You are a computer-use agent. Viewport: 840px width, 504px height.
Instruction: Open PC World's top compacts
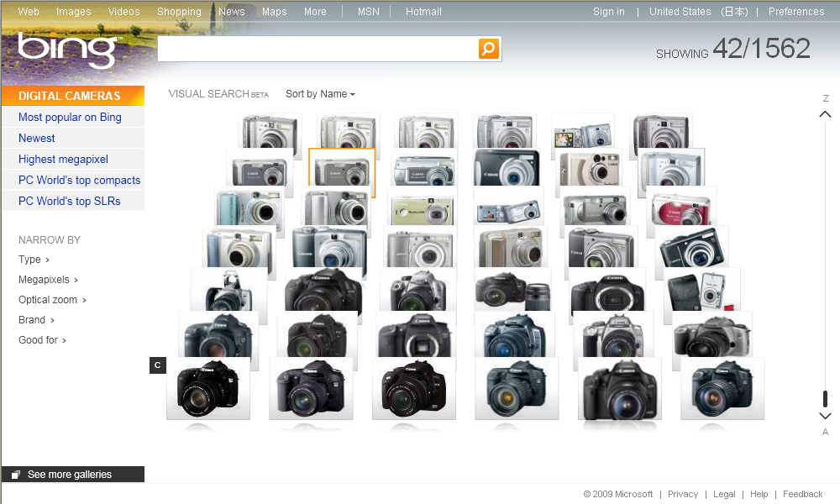(x=79, y=180)
